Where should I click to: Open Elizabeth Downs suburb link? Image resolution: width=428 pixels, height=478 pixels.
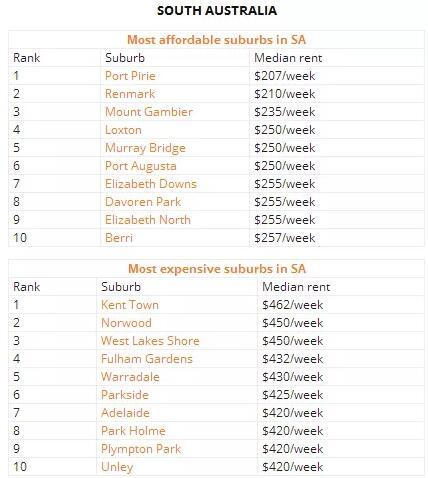click(x=151, y=184)
